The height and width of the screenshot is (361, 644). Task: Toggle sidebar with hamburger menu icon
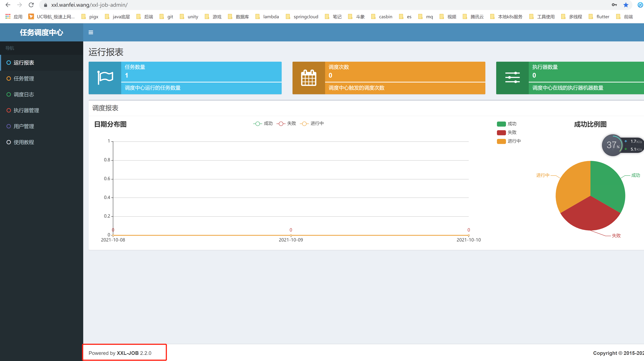pyautogui.click(x=91, y=33)
